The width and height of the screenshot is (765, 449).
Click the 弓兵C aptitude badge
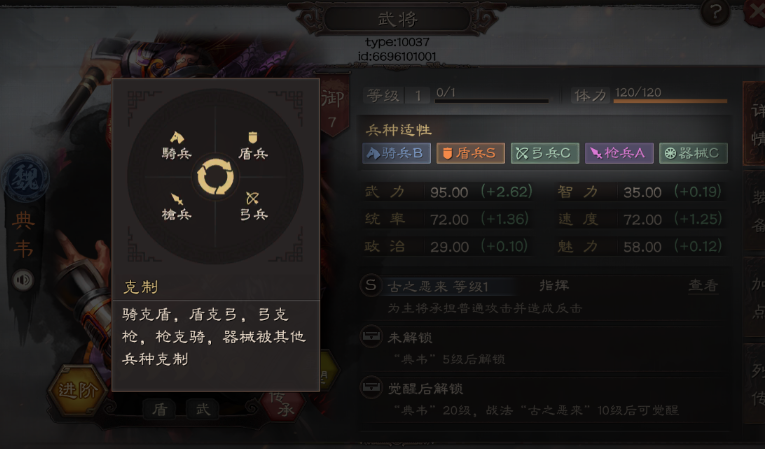545,153
